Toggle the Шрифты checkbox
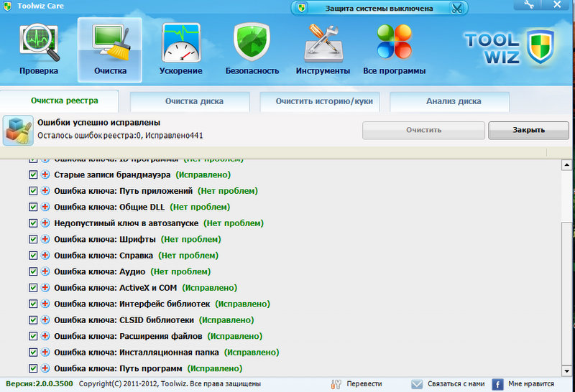This screenshot has height=392, width=575. (x=33, y=239)
